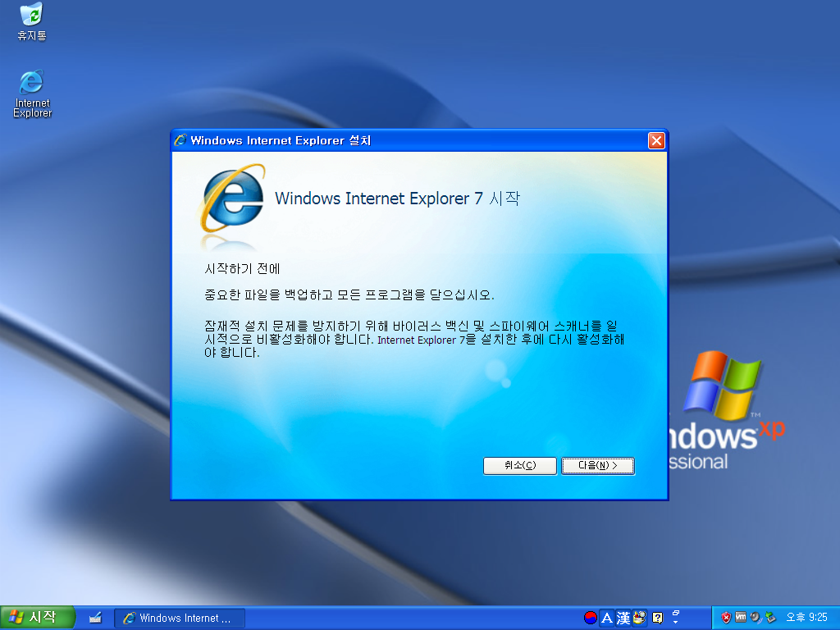
Task: Click Safely Remove Hardware tray icon
Action: 770,618
